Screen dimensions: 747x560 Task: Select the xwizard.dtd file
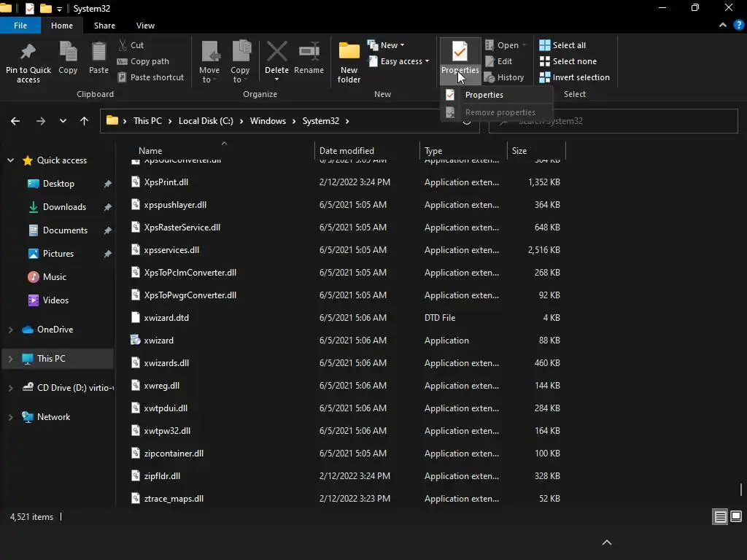tap(166, 318)
